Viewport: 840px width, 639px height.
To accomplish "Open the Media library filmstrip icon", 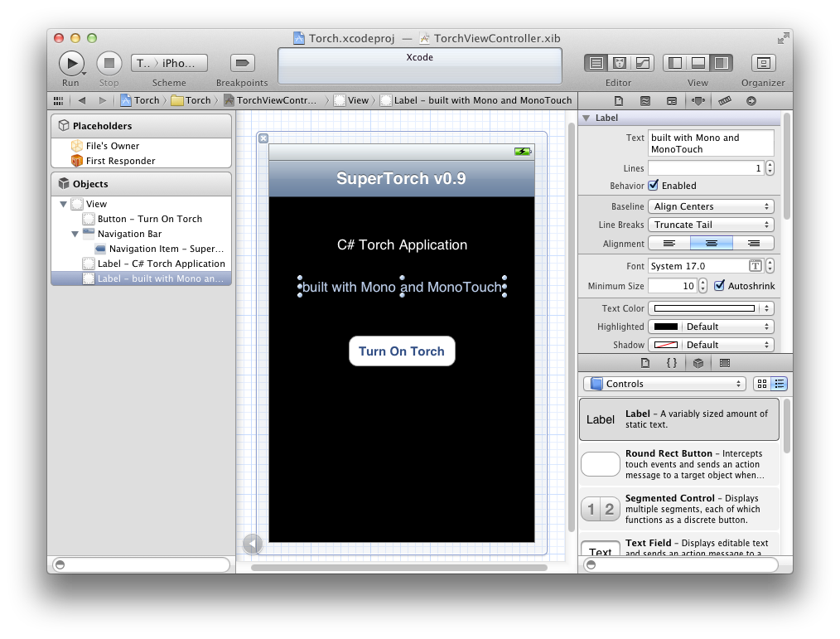I will click(x=726, y=363).
